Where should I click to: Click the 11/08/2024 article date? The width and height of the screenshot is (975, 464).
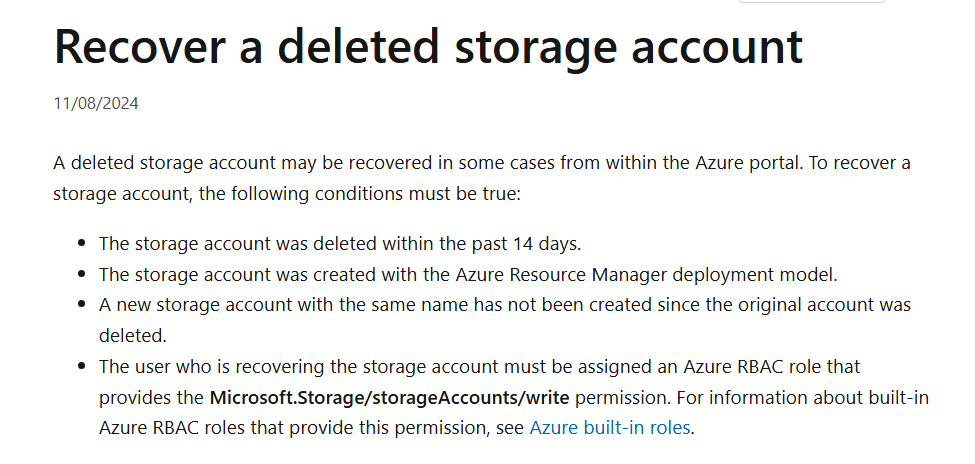tap(96, 103)
